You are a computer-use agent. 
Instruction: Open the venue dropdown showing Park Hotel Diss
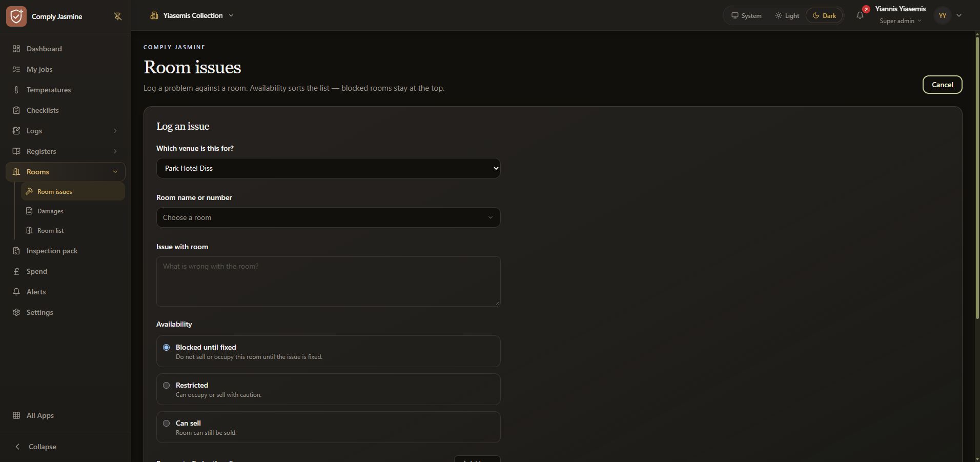(x=328, y=168)
